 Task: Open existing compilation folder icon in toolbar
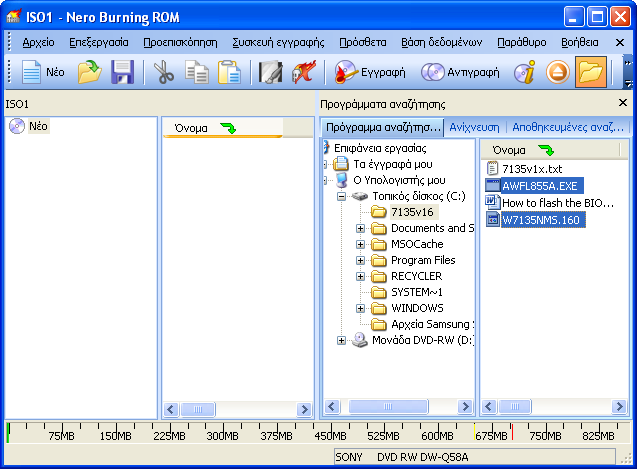89,72
